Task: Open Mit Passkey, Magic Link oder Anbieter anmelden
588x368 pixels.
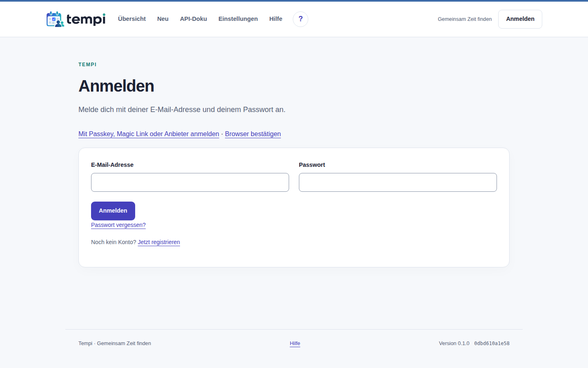Action: click(x=149, y=134)
